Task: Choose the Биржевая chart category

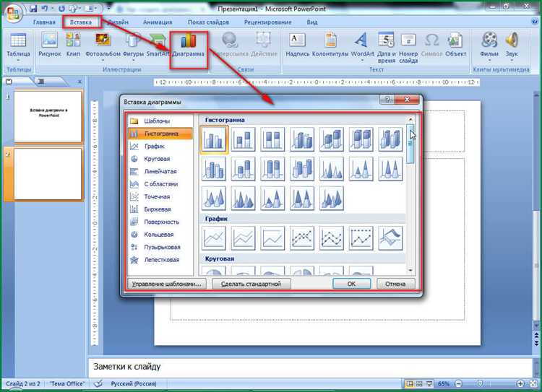Action: point(160,209)
